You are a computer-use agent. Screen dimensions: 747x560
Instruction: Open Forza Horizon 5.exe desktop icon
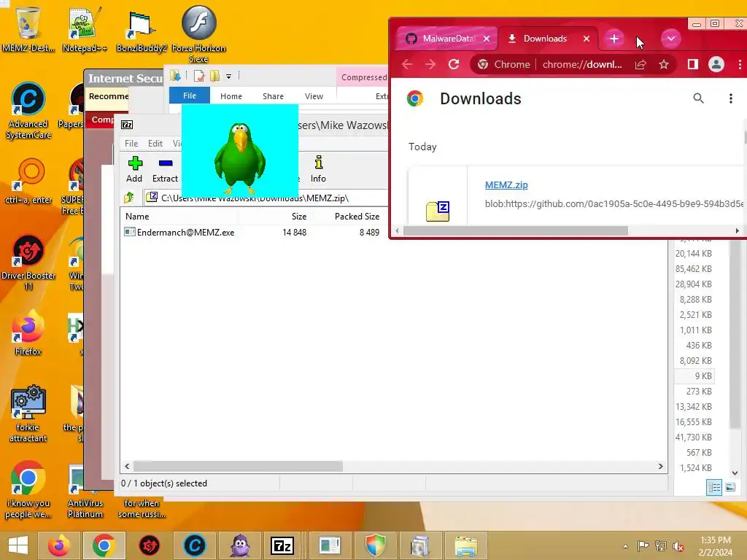(198, 34)
